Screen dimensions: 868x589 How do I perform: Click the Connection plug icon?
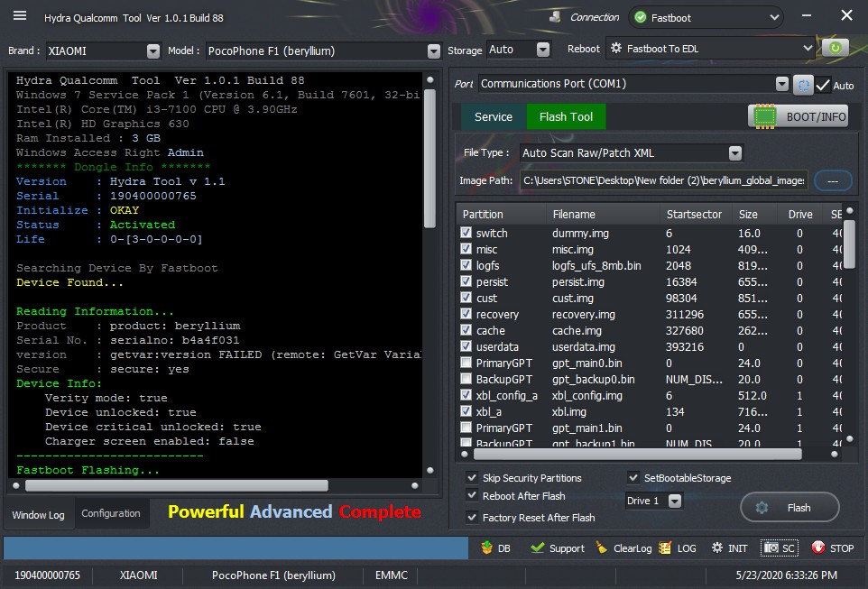[x=555, y=17]
